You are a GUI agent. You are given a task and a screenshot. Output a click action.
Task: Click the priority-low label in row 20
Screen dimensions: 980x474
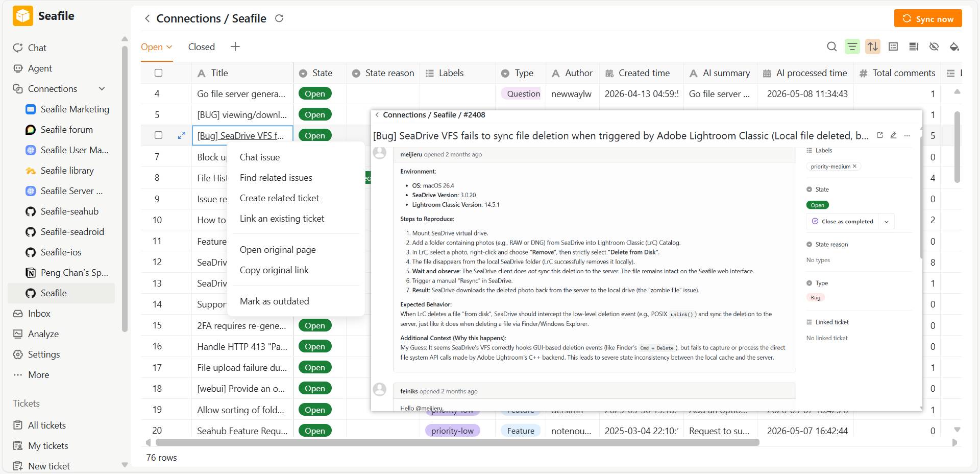[x=452, y=431]
